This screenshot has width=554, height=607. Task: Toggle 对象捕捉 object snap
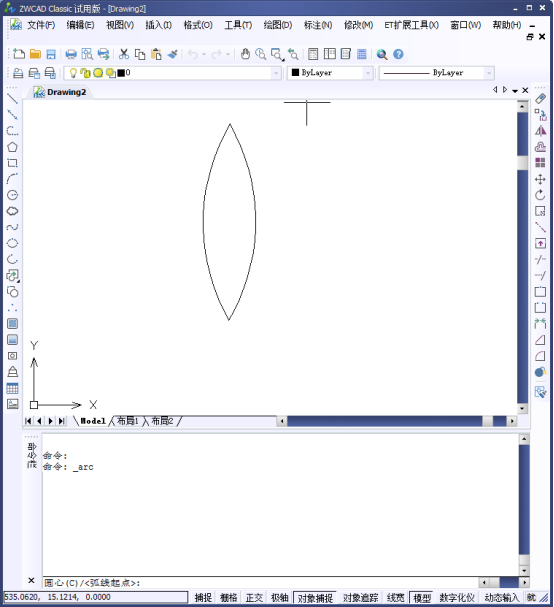click(315, 598)
